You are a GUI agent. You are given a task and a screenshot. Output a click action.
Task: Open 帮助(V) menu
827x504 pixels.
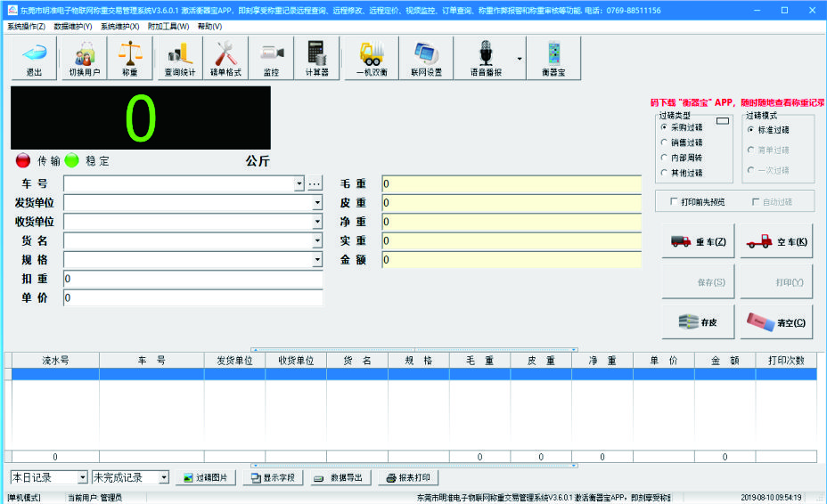[x=209, y=27]
